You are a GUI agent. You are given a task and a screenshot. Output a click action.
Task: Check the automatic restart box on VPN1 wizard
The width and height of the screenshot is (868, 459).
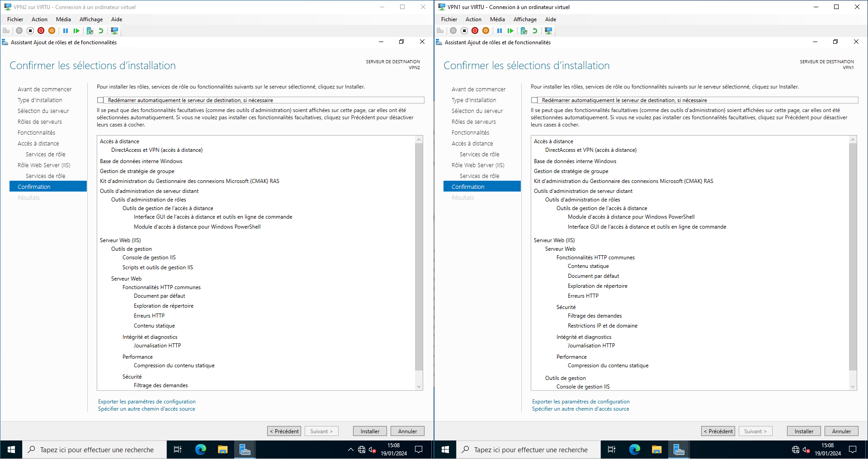pos(534,100)
